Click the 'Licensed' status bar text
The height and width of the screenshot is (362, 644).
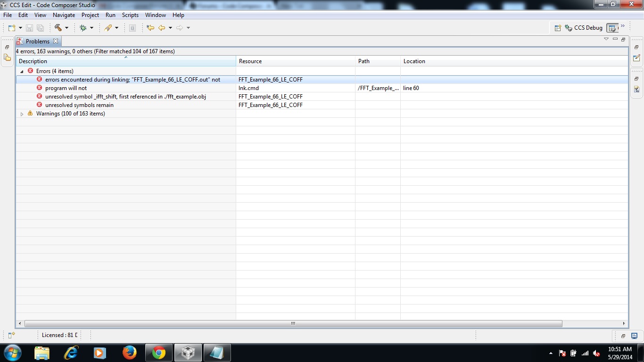point(59,335)
